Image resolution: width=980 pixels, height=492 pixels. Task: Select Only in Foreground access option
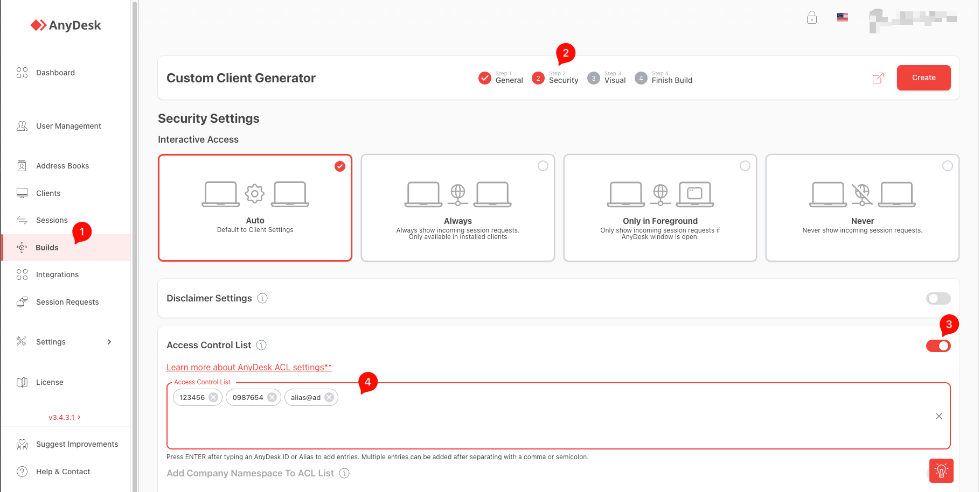point(660,208)
